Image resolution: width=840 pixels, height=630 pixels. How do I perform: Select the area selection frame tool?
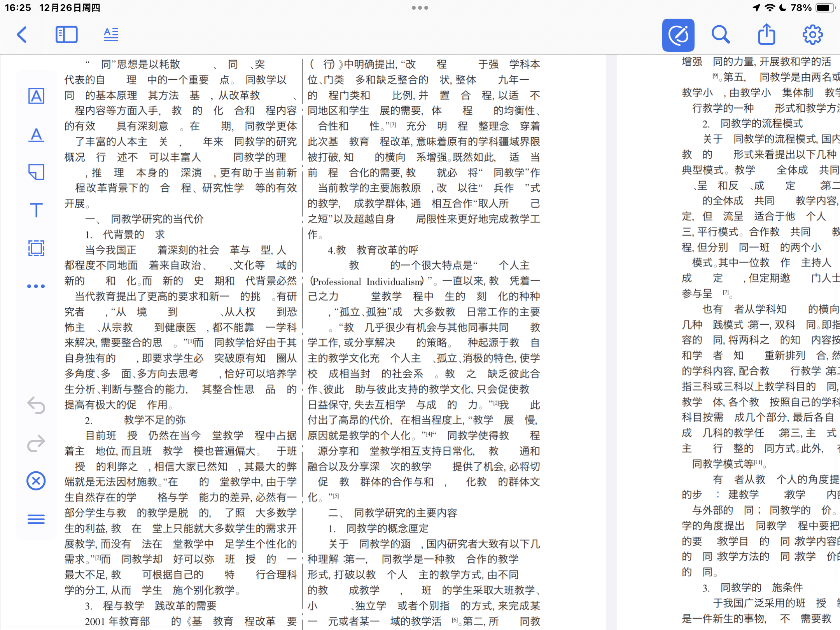36,248
